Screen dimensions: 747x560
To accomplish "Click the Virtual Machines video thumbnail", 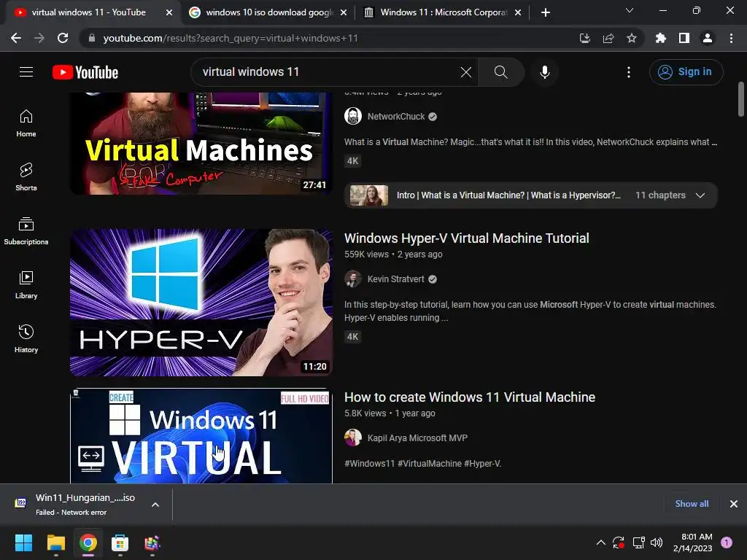I will 201,144.
